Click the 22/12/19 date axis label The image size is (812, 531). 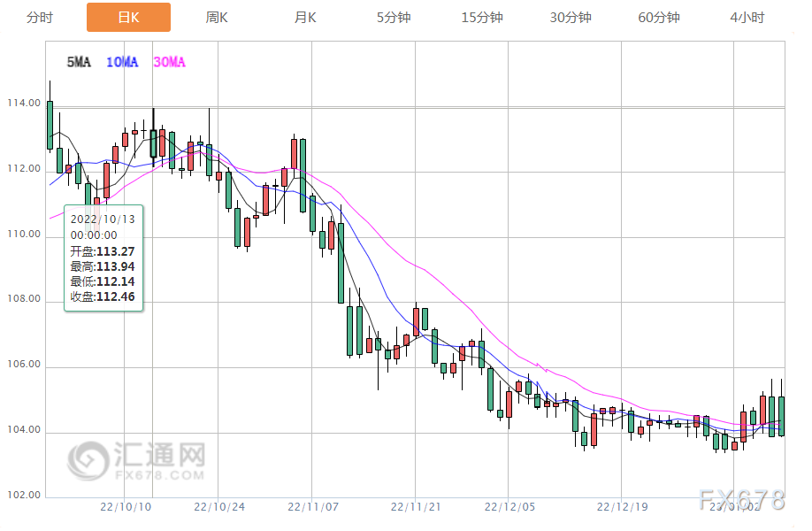point(622,506)
